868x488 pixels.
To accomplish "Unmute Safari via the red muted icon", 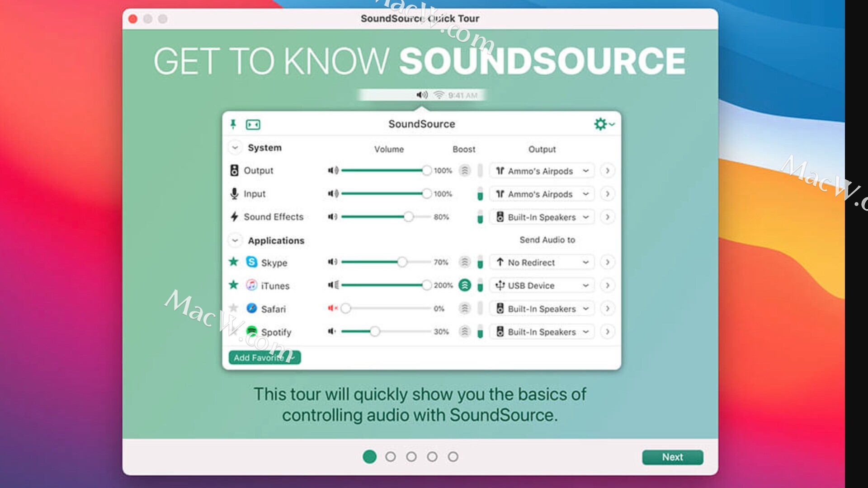I will click(x=333, y=308).
